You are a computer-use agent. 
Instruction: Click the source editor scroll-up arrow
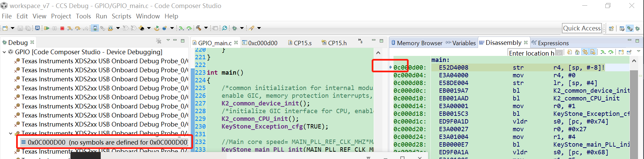tap(378, 53)
